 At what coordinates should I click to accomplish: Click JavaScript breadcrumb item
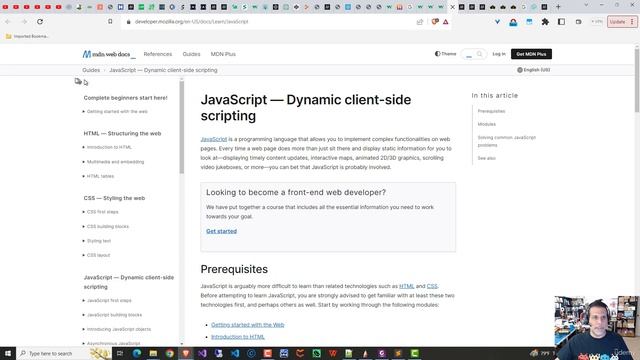pos(163,70)
